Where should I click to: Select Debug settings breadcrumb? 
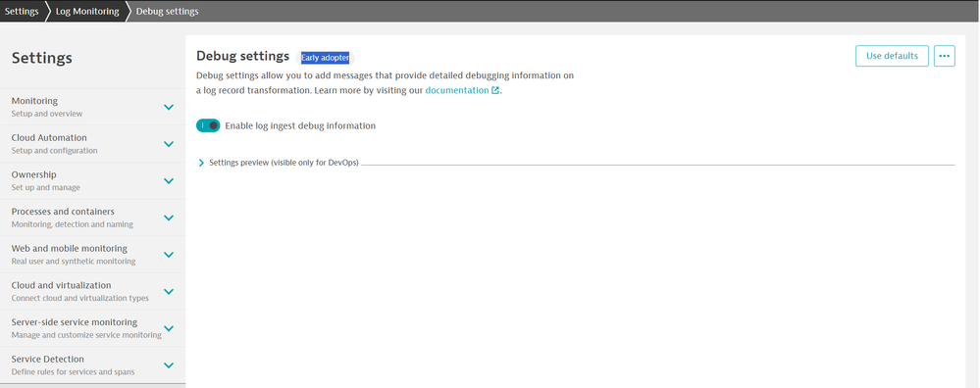click(168, 11)
